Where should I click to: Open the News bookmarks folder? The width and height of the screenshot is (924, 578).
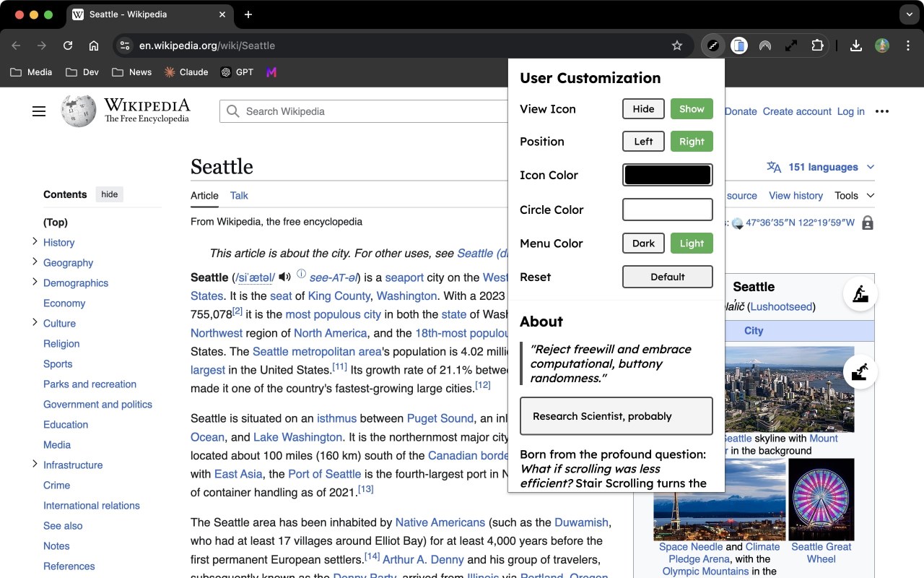pyautogui.click(x=131, y=72)
